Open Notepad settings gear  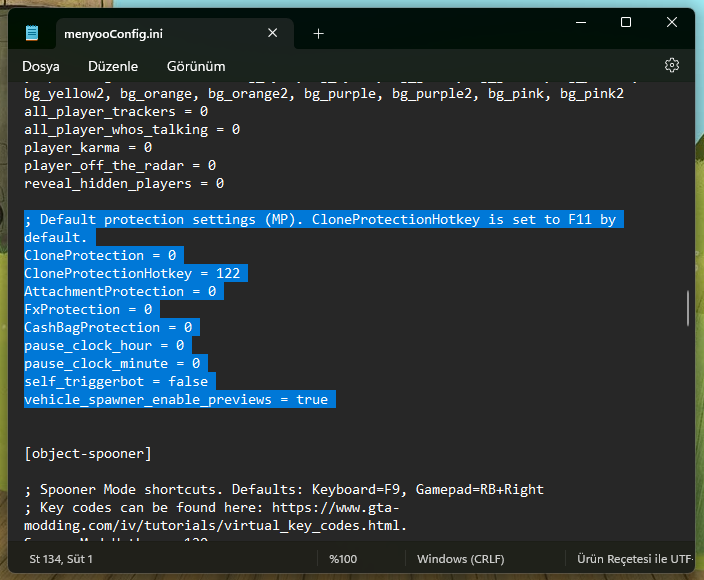(x=672, y=65)
